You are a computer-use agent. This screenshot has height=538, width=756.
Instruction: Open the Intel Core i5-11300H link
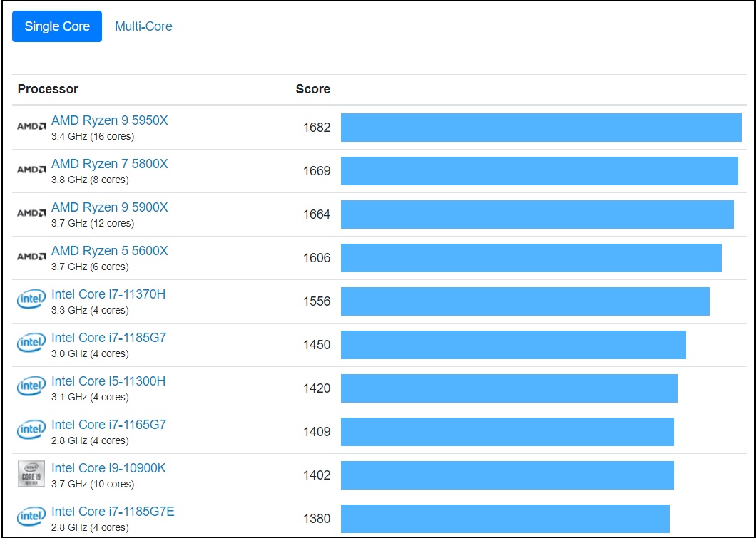point(108,381)
